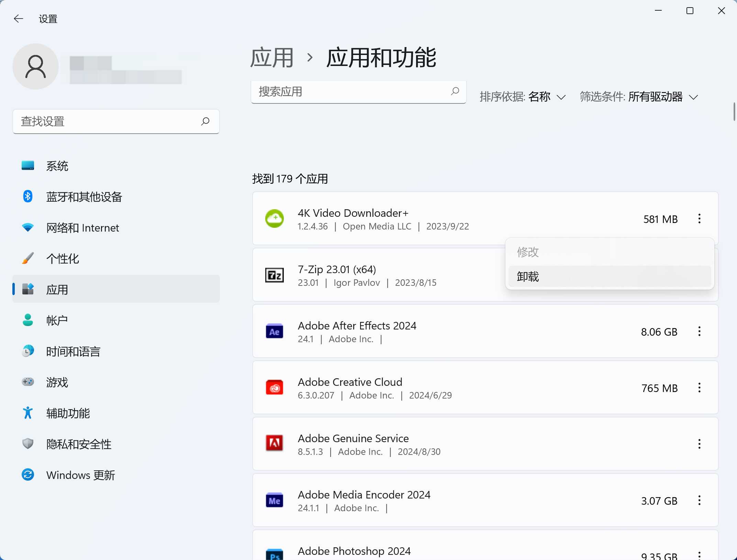
Task: Click the 应用和功能 page heading
Action: [381, 57]
